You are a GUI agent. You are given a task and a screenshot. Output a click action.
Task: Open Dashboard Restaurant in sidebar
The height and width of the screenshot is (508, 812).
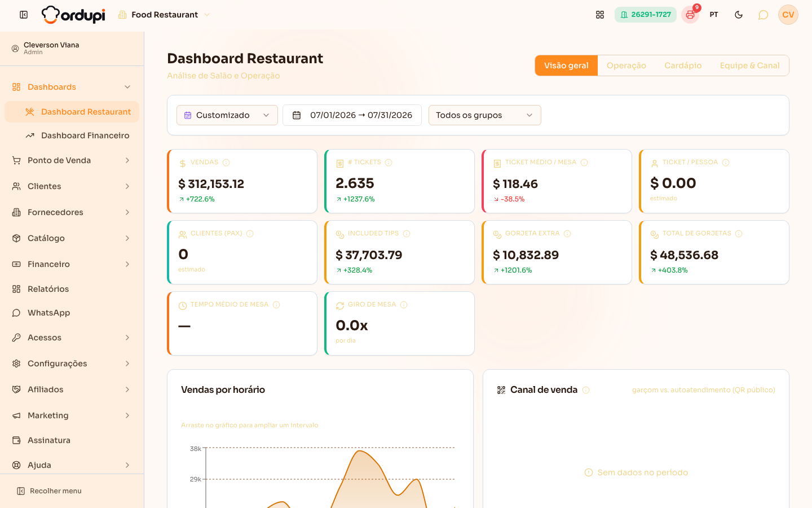(x=72, y=112)
